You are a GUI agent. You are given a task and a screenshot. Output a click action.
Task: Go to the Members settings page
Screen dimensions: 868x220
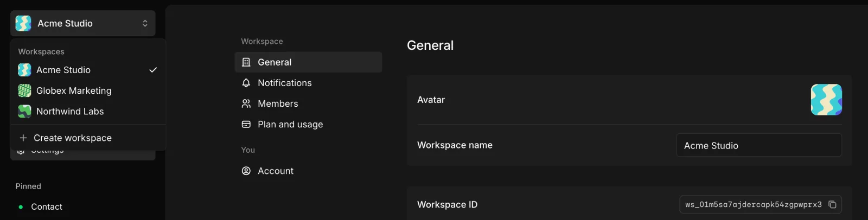308,103
